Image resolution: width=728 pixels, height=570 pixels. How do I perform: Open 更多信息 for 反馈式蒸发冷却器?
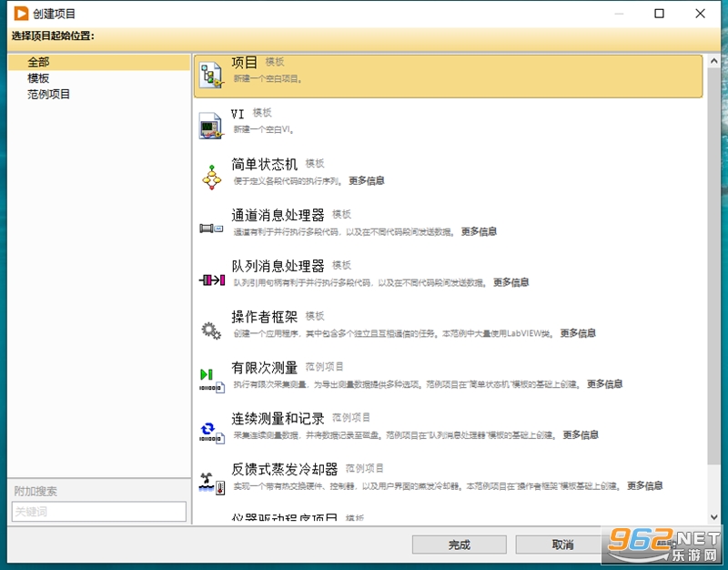pos(644,486)
